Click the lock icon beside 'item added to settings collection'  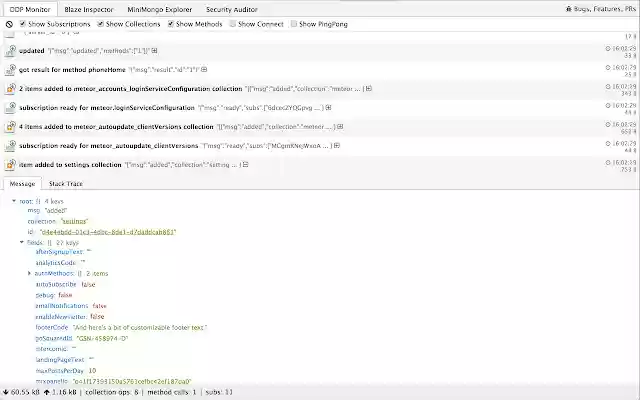pos(10,164)
